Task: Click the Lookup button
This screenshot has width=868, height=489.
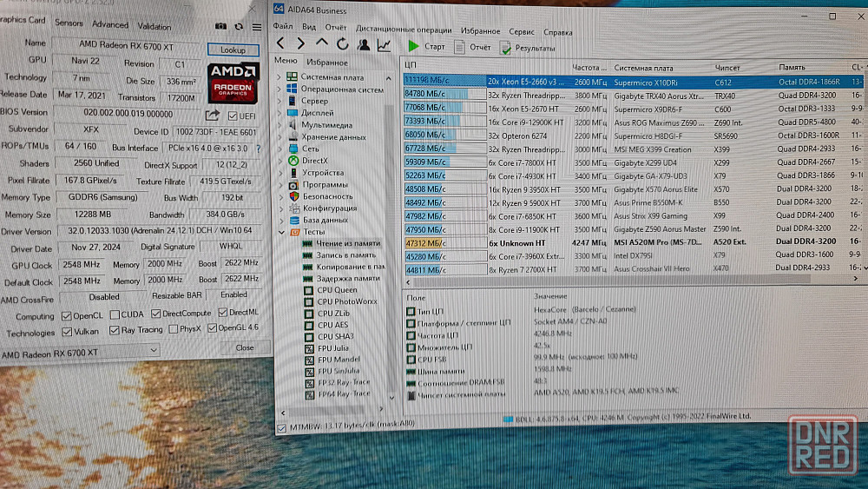Action: 232,50
